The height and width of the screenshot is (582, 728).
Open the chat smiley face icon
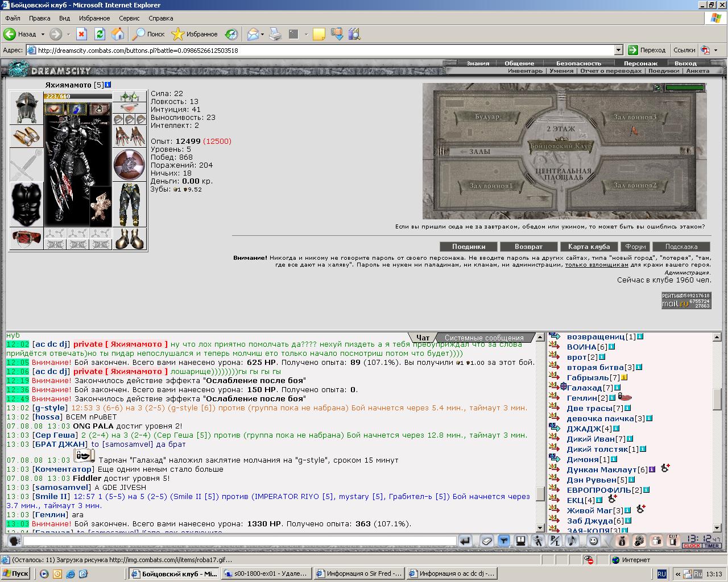[593, 541]
